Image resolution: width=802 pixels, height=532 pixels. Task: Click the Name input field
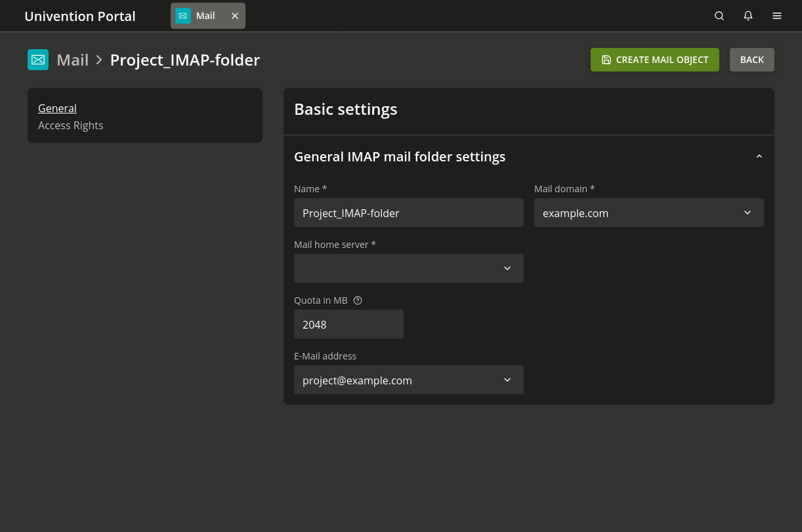coord(408,213)
